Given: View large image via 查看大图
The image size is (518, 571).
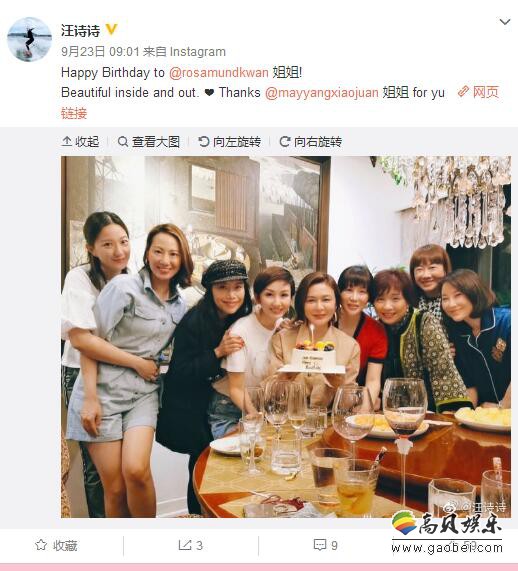Looking at the screenshot, I should (x=149, y=142).
